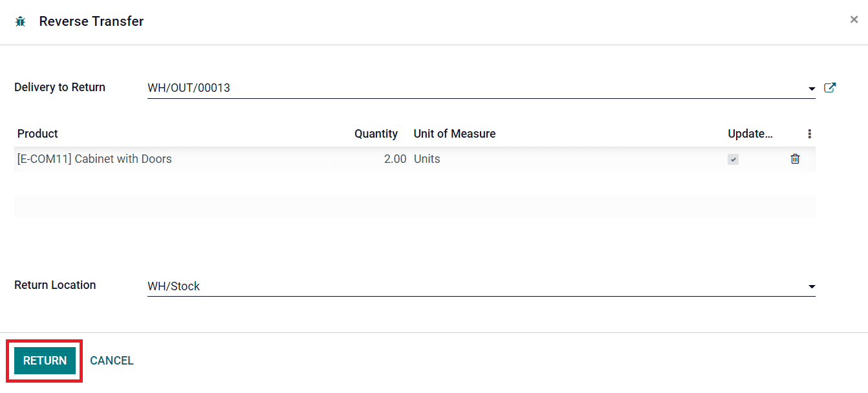Expand the Delivery to Return dropdown arrow
This screenshot has width=868, height=393.
tap(811, 89)
